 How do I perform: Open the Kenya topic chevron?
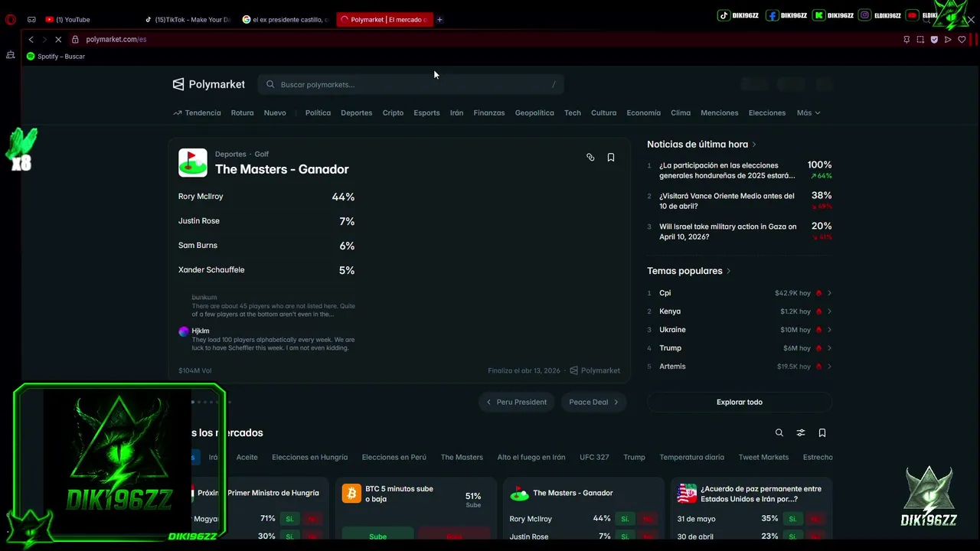pos(829,311)
